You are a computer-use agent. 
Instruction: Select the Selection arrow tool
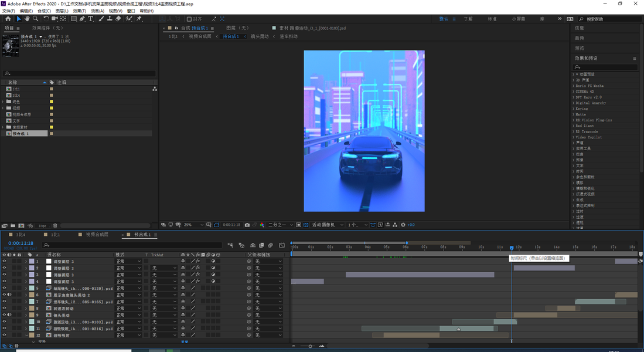pos(19,19)
